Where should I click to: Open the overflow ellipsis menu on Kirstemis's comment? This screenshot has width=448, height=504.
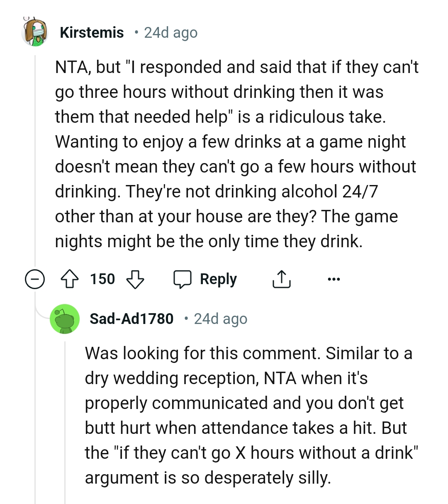pos(333,279)
